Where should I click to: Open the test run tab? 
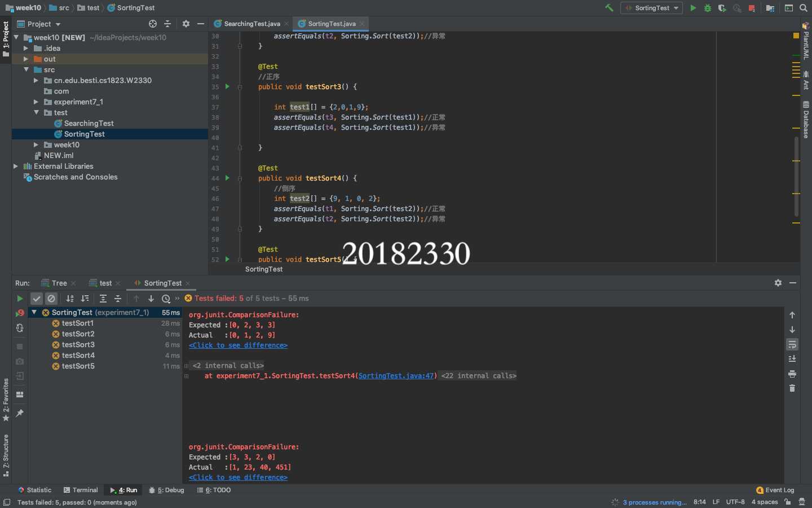pos(105,283)
